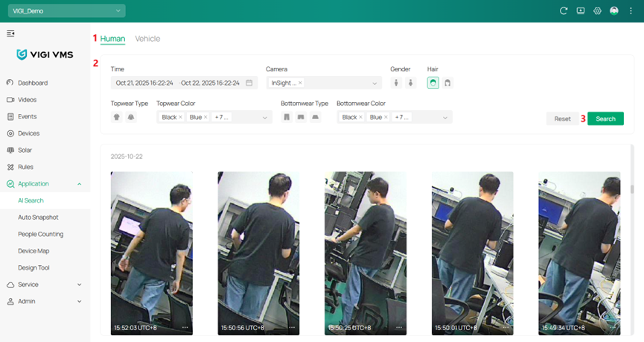
Task: Click the refresh icon in top bar
Action: coord(564,11)
